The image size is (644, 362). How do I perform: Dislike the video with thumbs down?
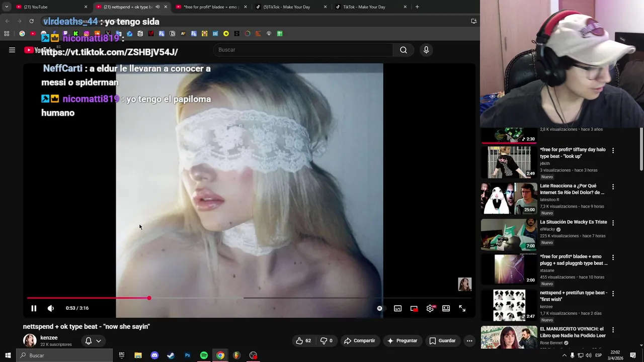[327, 340]
